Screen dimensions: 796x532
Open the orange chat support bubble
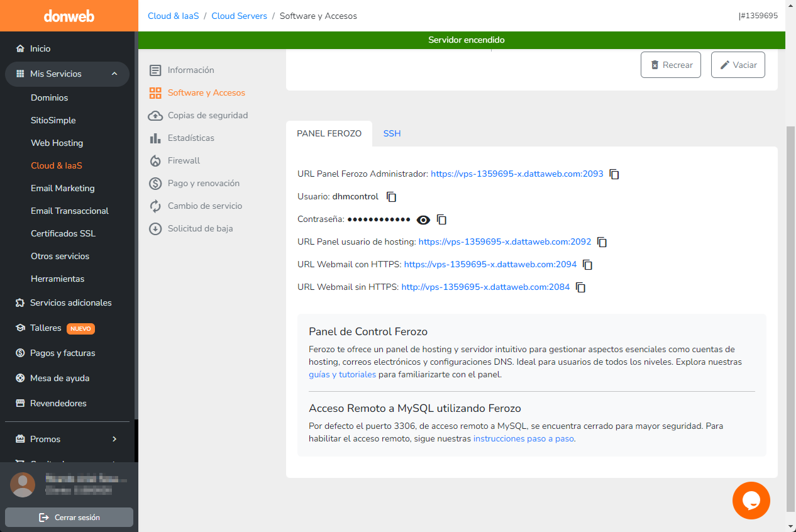click(x=751, y=501)
